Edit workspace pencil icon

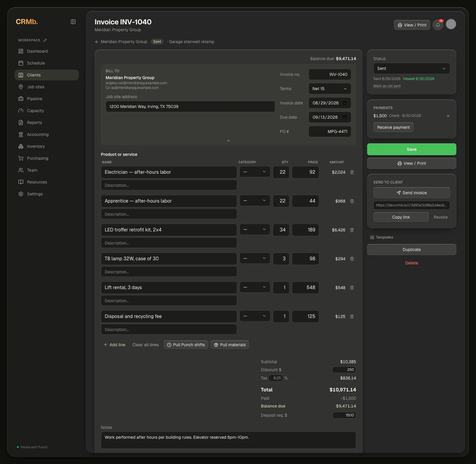45,40
